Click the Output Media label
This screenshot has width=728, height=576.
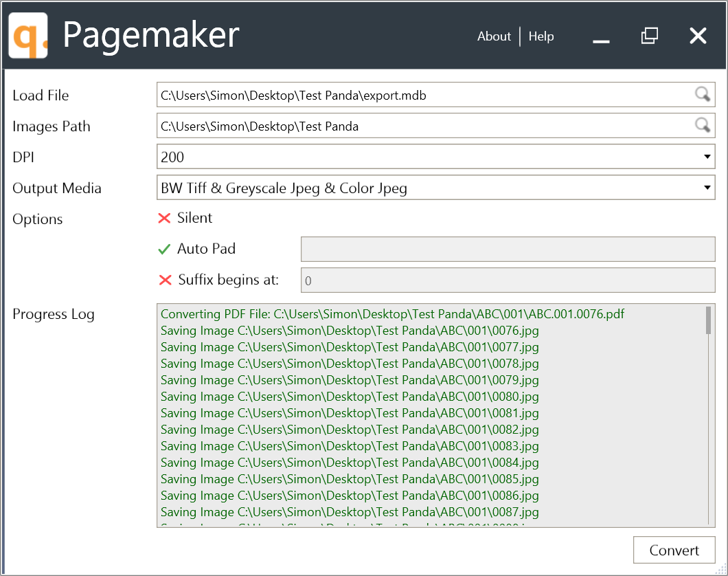[x=56, y=188]
